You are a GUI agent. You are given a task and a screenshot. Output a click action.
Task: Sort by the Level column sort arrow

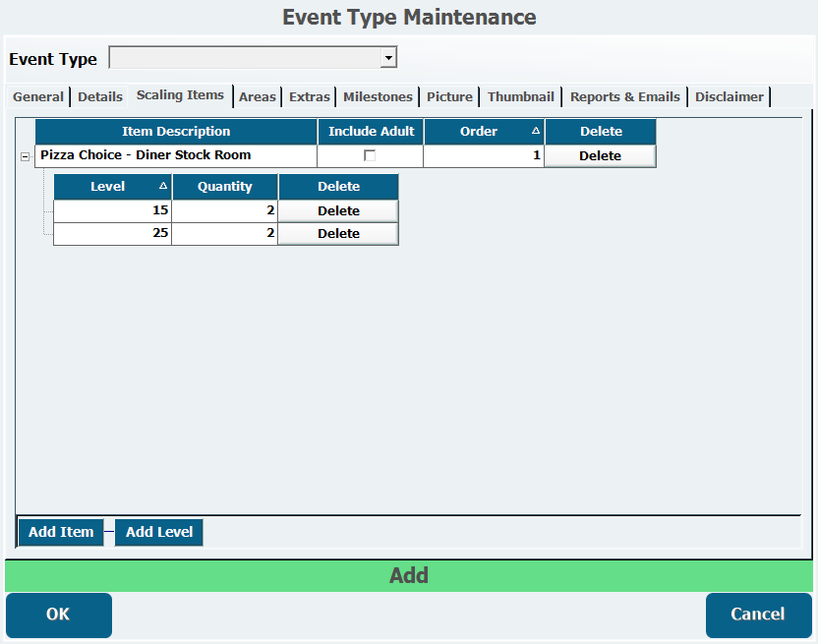tap(162, 186)
